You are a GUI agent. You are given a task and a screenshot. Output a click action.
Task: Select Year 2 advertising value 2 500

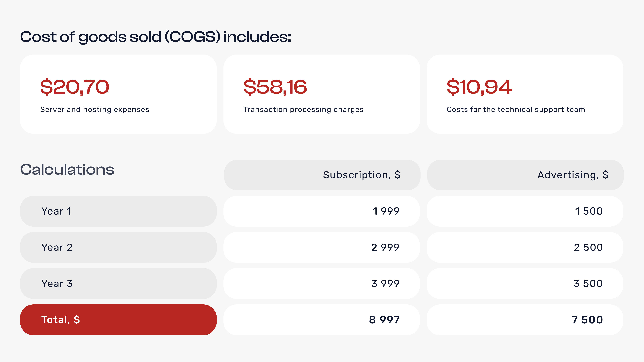coord(588,247)
